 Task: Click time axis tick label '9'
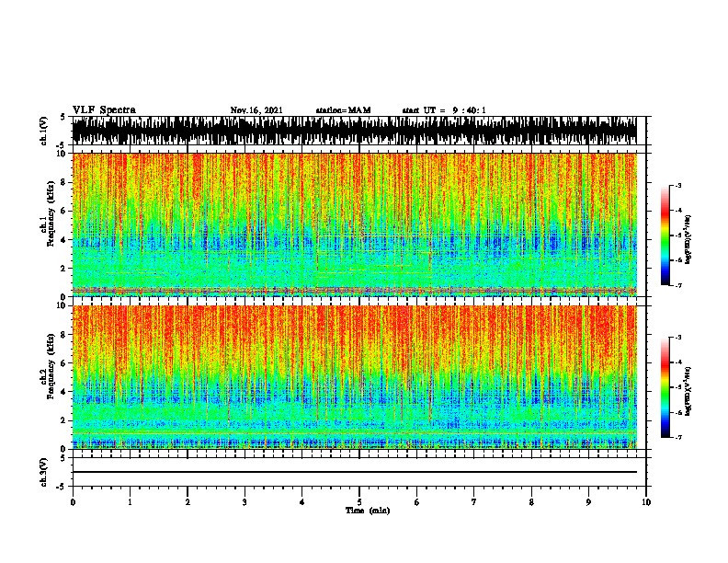coord(588,502)
